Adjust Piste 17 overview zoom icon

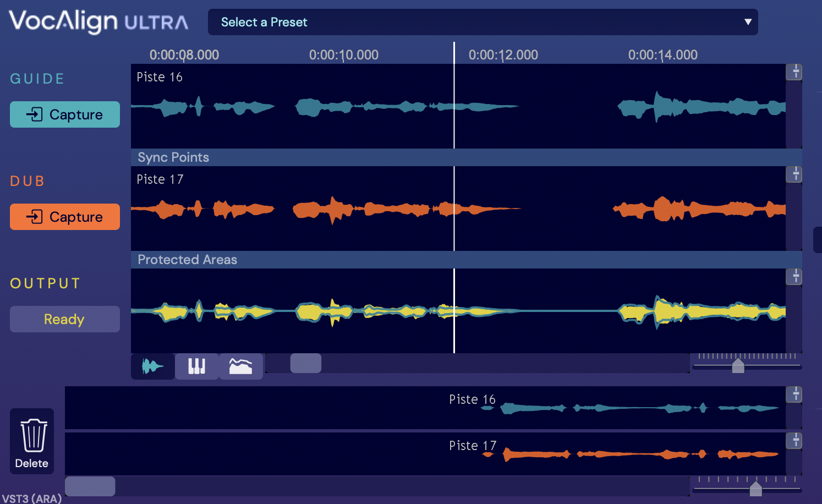click(794, 441)
